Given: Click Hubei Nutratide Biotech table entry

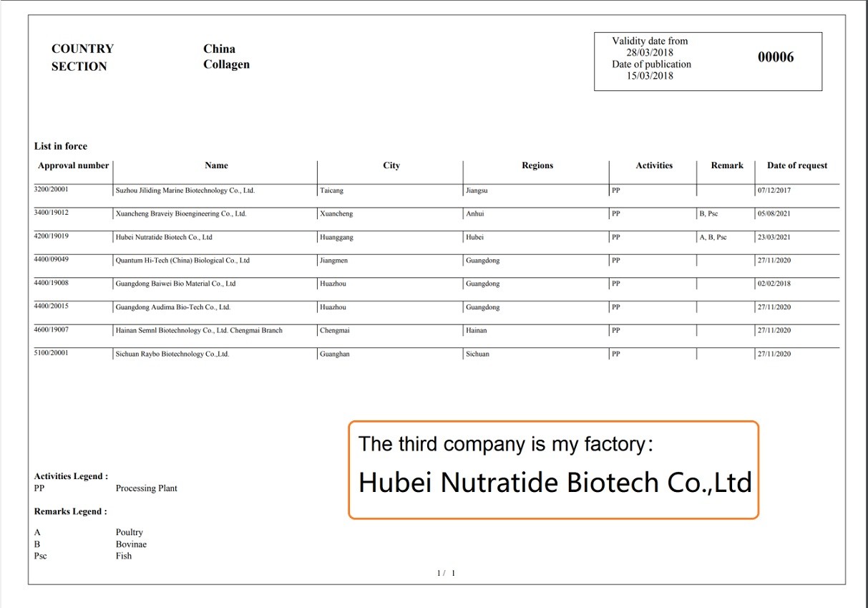Looking at the screenshot, I should tap(164, 237).
